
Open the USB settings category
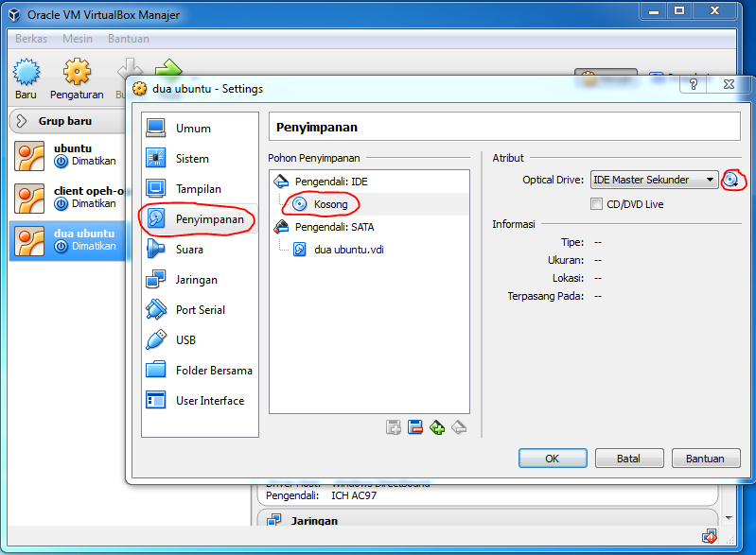click(200, 340)
